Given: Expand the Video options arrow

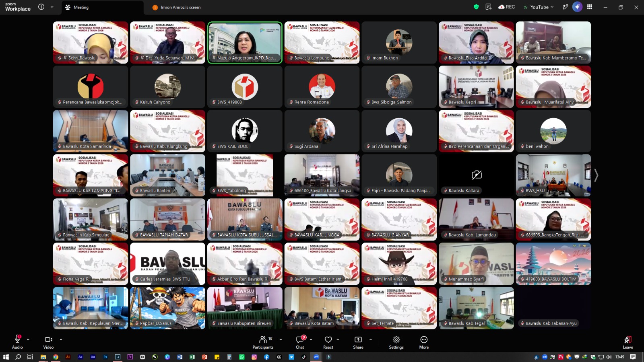Looking at the screenshot, I should click(x=61, y=339).
